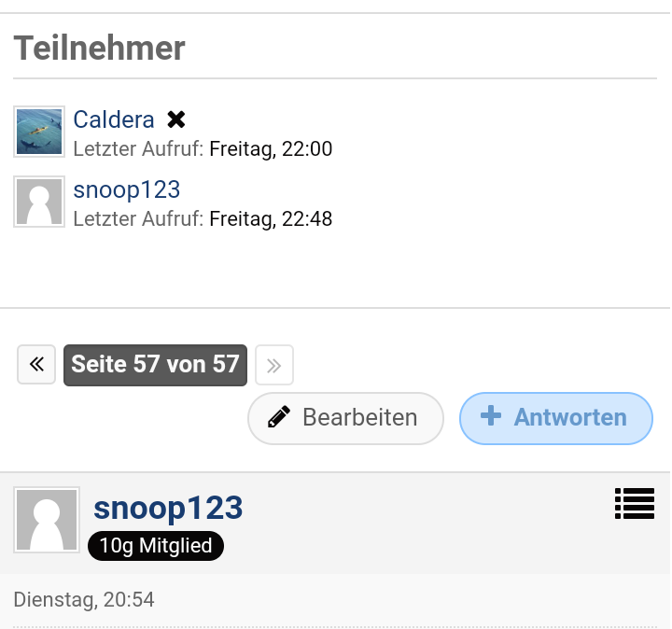
Task: Click the Teilnehmer heading
Action: pos(100,48)
